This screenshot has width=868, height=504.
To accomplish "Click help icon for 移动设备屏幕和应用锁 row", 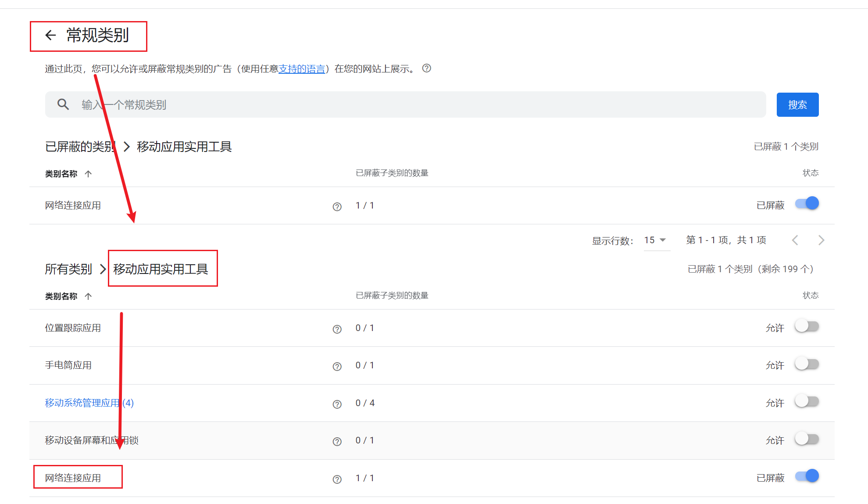I will [x=337, y=442].
